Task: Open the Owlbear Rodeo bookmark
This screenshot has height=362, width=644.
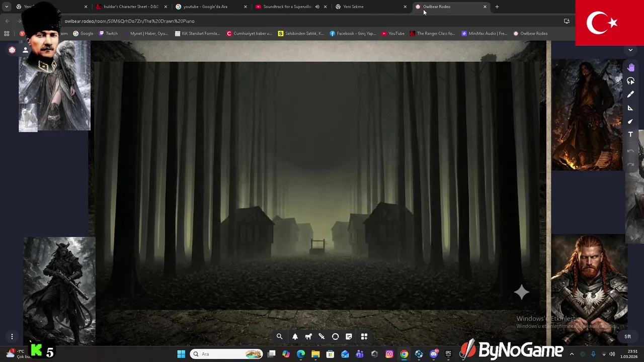Action: (x=530, y=34)
